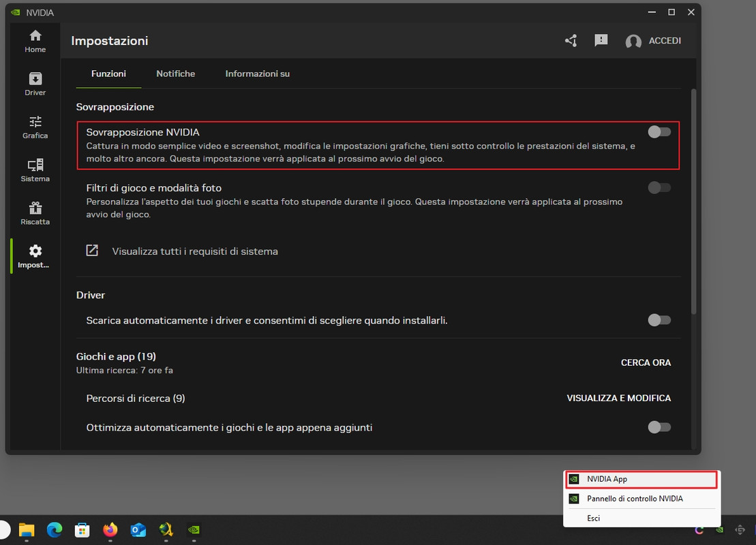Choose NVIDIA App in tray menu
The height and width of the screenshot is (545, 756).
pyautogui.click(x=641, y=480)
